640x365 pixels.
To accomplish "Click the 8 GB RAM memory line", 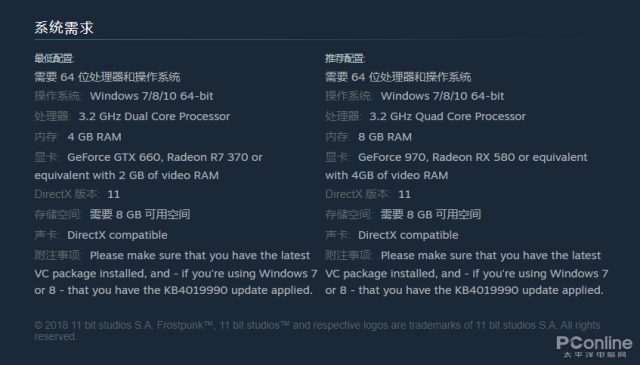I will (x=369, y=137).
